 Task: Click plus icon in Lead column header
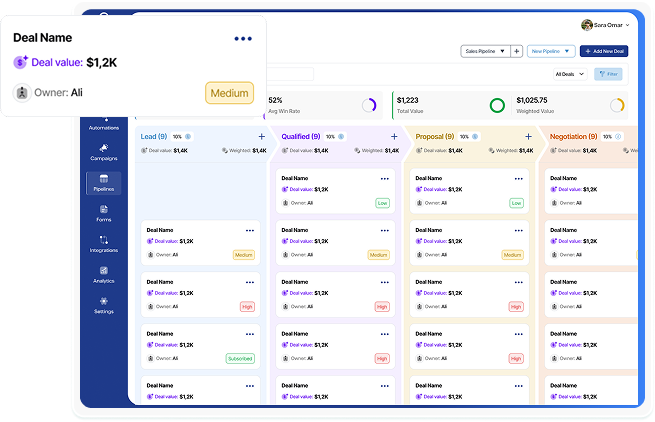click(x=262, y=137)
